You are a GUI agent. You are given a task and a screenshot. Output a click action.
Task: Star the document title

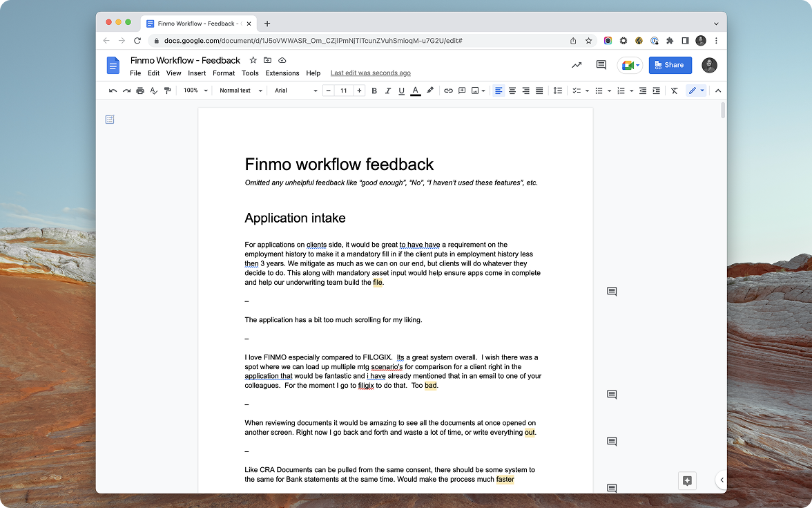coord(253,60)
